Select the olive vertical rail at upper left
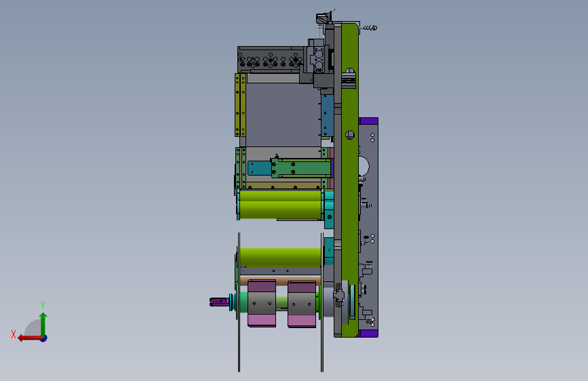The height and width of the screenshot is (381, 588). click(240, 105)
